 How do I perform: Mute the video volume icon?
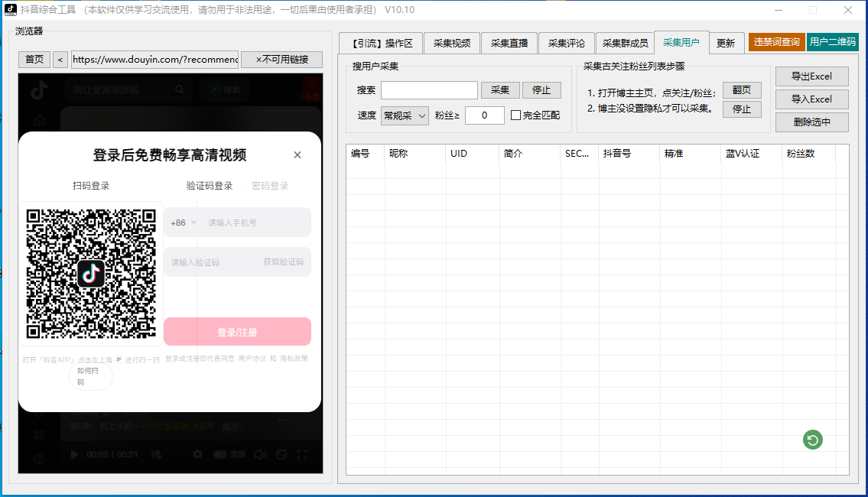(260, 455)
